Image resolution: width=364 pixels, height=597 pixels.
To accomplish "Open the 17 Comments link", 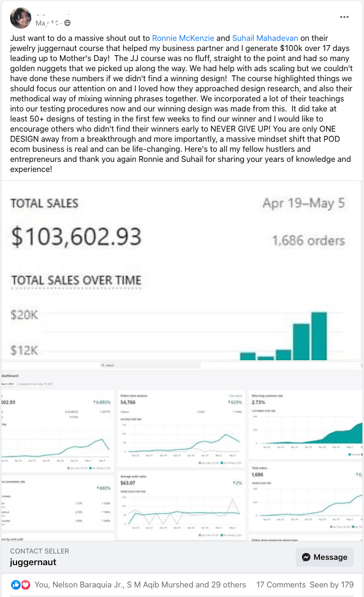I will (281, 585).
